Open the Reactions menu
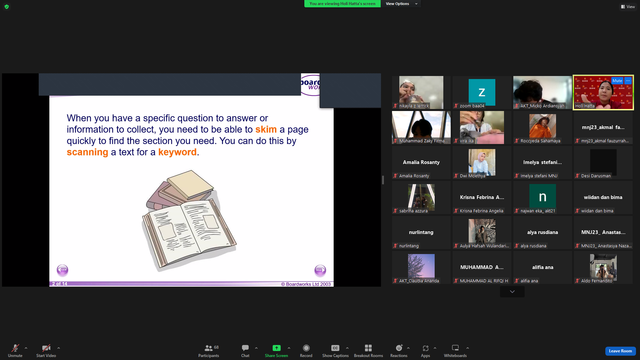640x360 pixels. [399, 350]
